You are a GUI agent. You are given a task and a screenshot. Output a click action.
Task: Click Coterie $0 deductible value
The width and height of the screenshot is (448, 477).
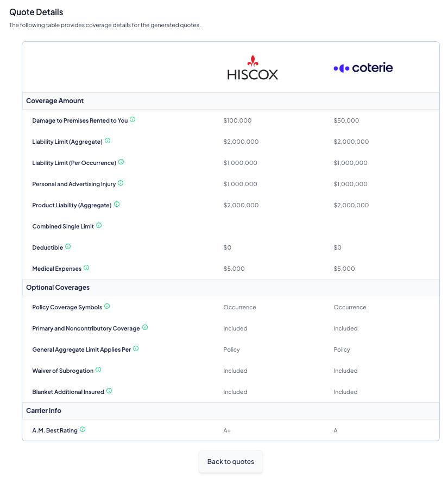coord(338,247)
